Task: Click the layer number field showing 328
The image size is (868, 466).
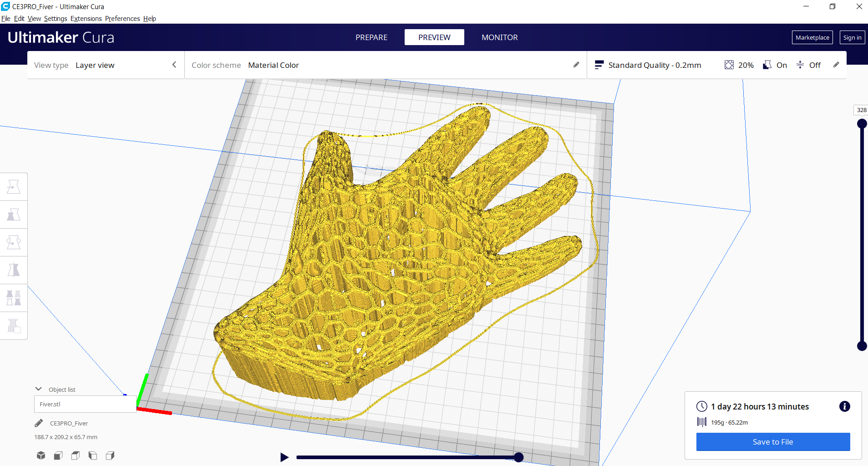Action: coord(861,110)
